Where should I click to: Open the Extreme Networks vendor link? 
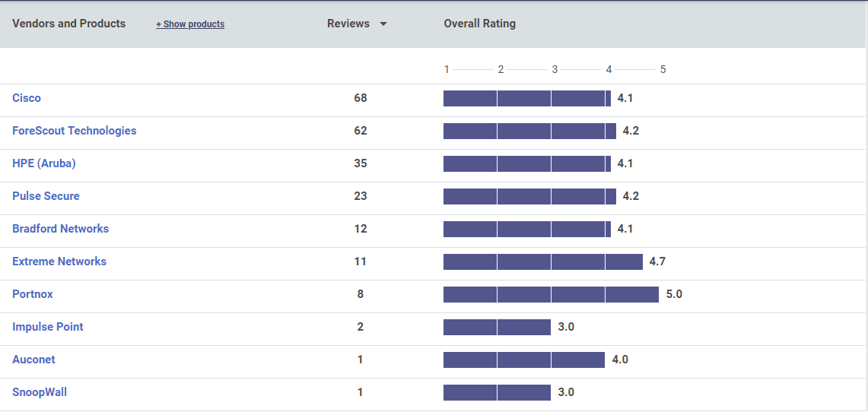(59, 261)
